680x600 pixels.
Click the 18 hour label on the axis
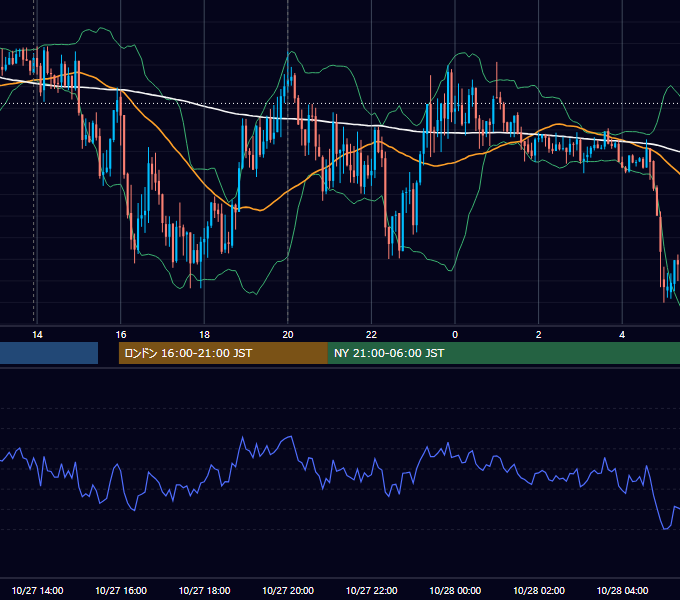click(x=204, y=335)
